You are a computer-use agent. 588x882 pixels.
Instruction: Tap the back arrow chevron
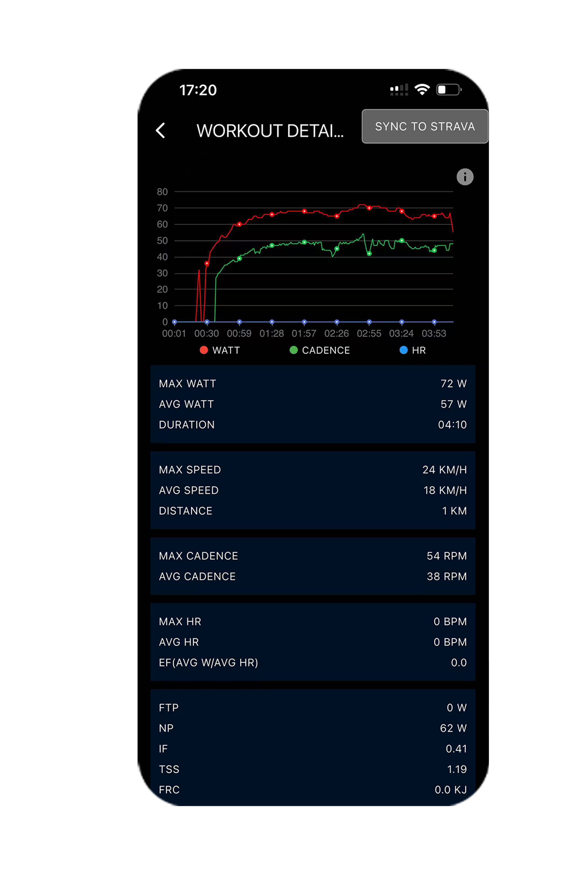tap(161, 130)
